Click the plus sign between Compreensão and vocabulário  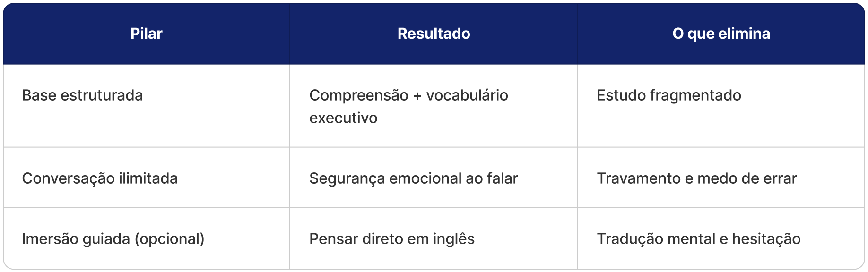(x=417, y=96)
